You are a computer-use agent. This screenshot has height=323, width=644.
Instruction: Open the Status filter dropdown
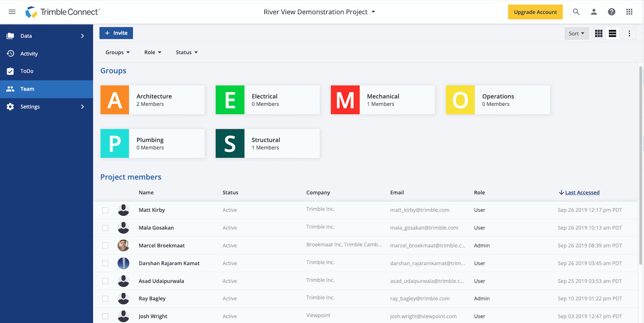tap(187, 52)
